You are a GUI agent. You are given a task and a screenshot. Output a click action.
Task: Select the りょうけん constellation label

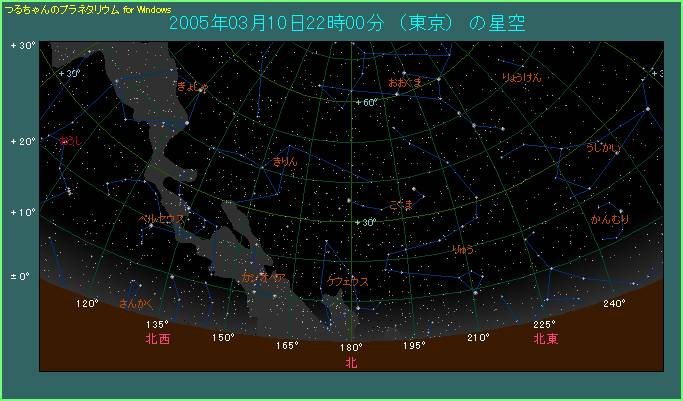pyautogui.click(x=523, y=77)
